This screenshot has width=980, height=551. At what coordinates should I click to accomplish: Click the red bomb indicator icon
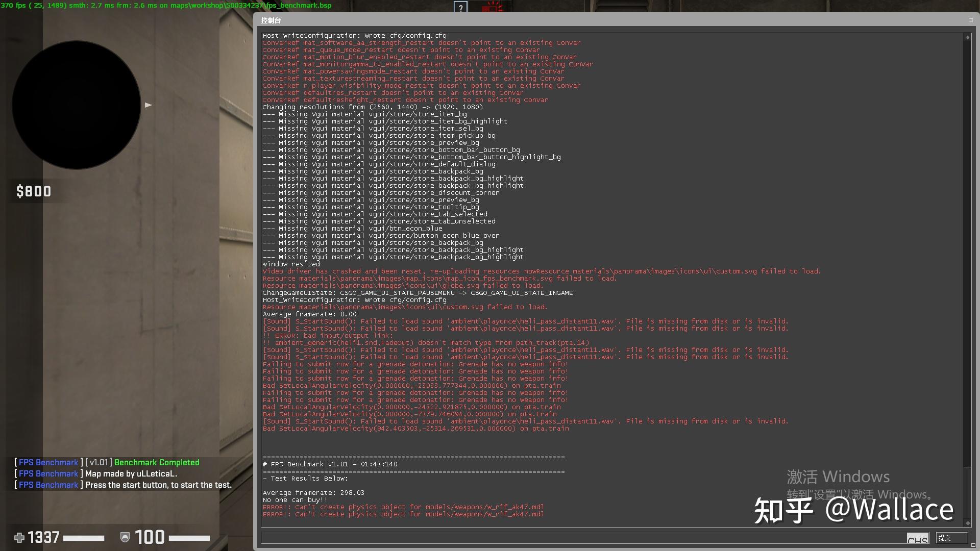(x=493, y=7)
